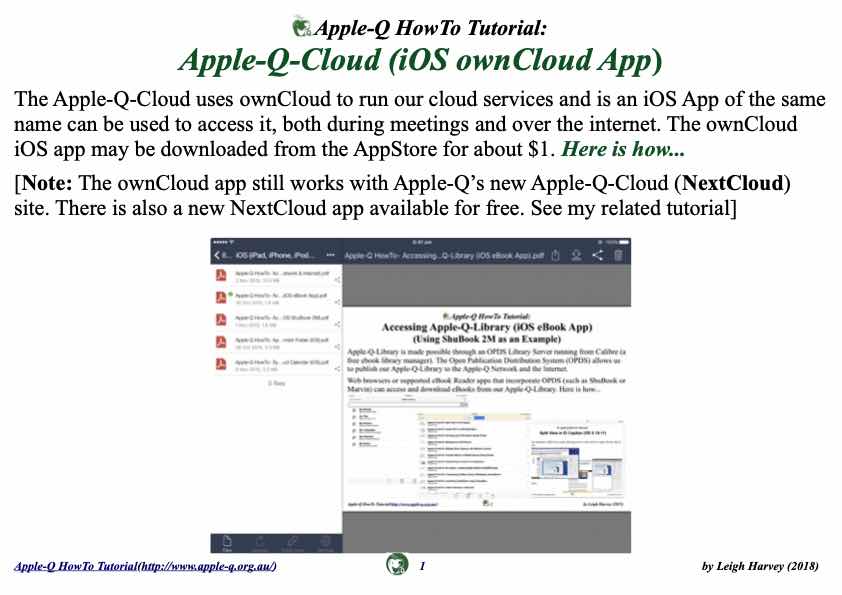Click the bold 'NextCloud' word in note
The width and height of the screenshot is (842, 595).
coord(733,183)
